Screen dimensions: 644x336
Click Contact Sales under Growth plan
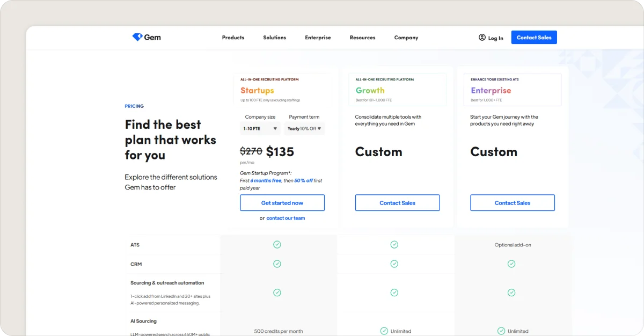tap(397, 203)
